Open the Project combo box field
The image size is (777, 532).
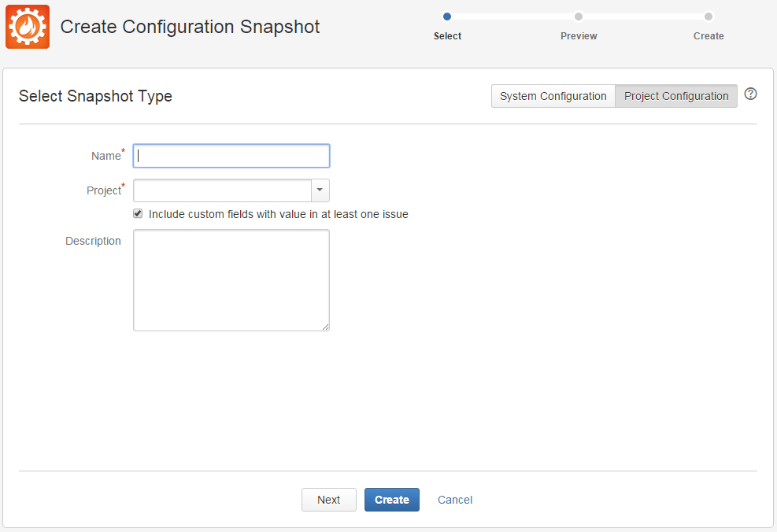point(231,190)
